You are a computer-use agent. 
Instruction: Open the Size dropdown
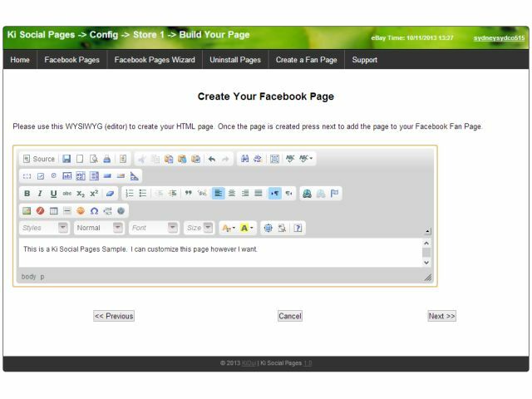(199, 228)
